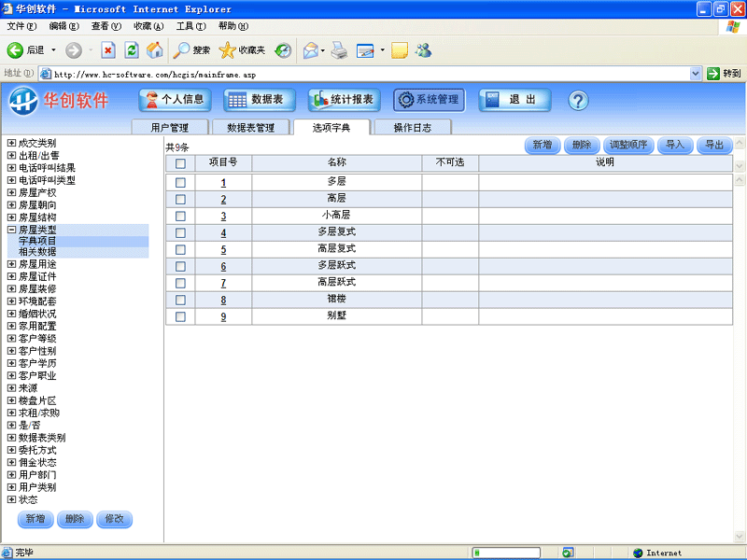Open the address bar dropdown arrow
The height and width of the screenshot is (560, 747).
point(695,74)
